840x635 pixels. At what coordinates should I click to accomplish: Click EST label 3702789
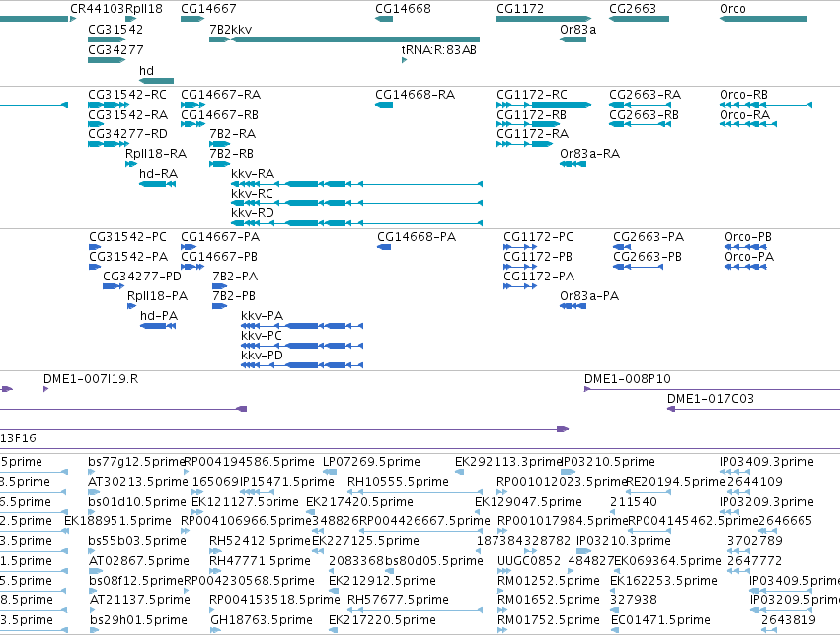tap(755, 542)
